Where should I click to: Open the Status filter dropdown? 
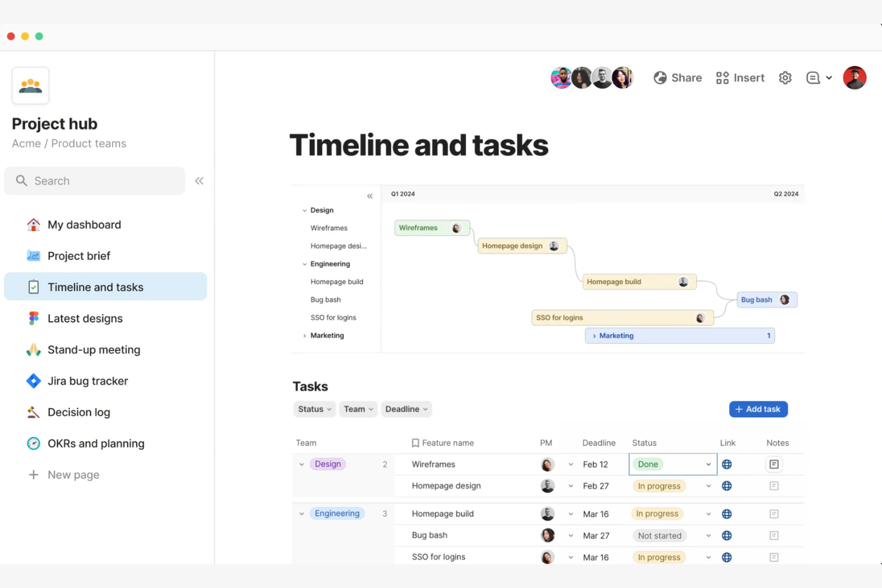coord(314,409)
